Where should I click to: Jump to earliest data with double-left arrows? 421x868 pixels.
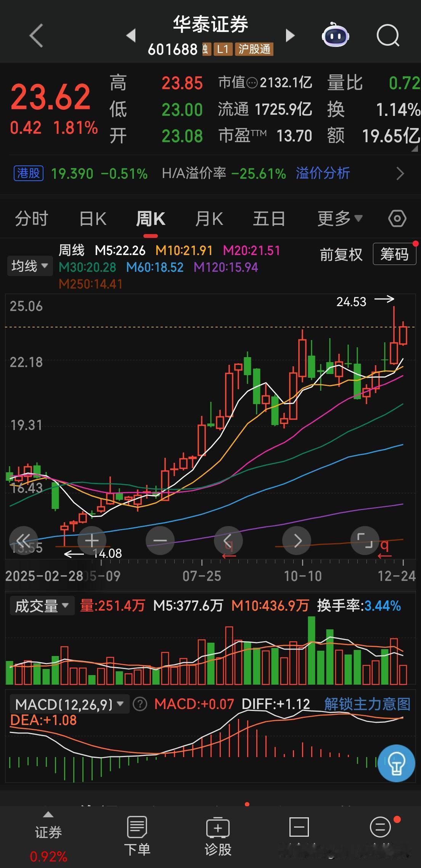pos(24,540)
